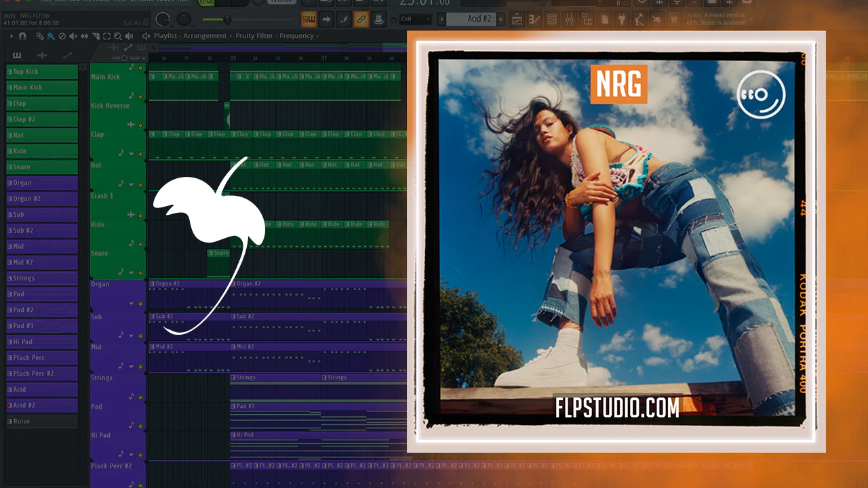Expand the Hat track dropdown arrow

(131, 184)
